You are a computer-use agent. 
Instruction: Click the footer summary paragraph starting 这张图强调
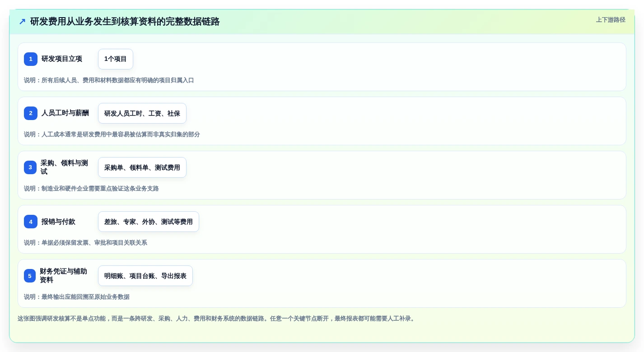click(217, 319)
